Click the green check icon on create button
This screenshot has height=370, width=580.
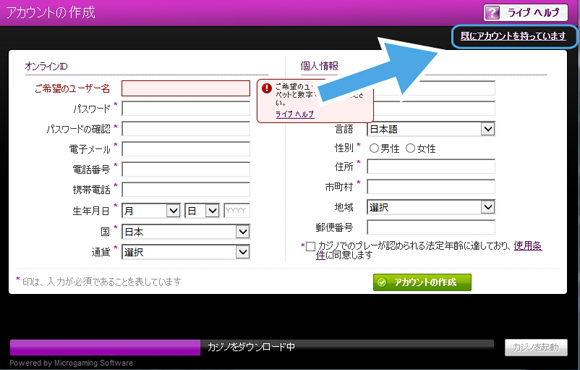pos(381,282)
